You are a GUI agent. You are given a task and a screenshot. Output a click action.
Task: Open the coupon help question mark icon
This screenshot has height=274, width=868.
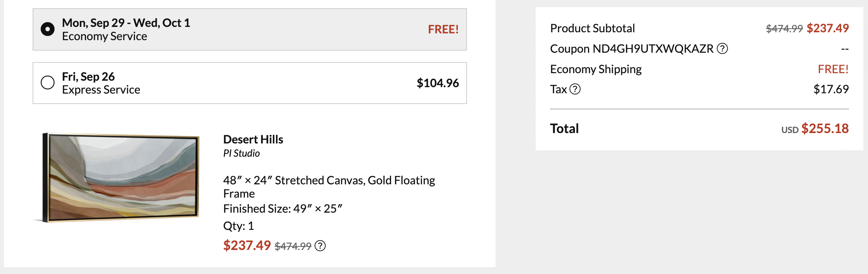point(722,48)
